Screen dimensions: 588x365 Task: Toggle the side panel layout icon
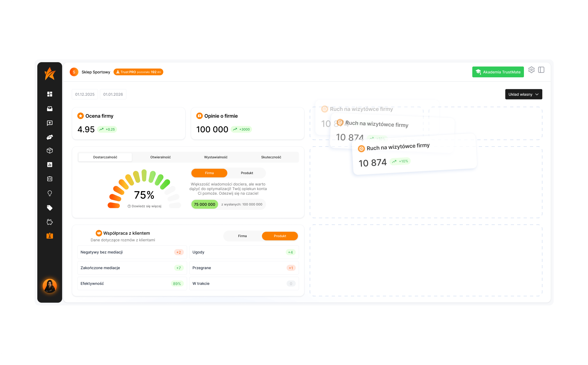tap(541, 70)
